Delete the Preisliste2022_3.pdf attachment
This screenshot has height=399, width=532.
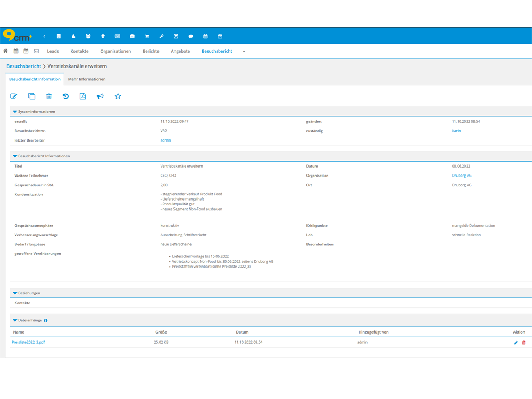[523, 343]
